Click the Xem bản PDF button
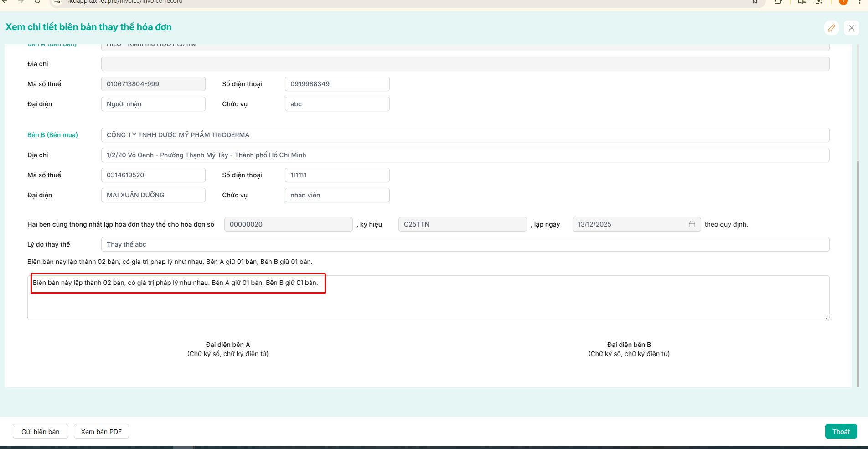 click(101, 432)
